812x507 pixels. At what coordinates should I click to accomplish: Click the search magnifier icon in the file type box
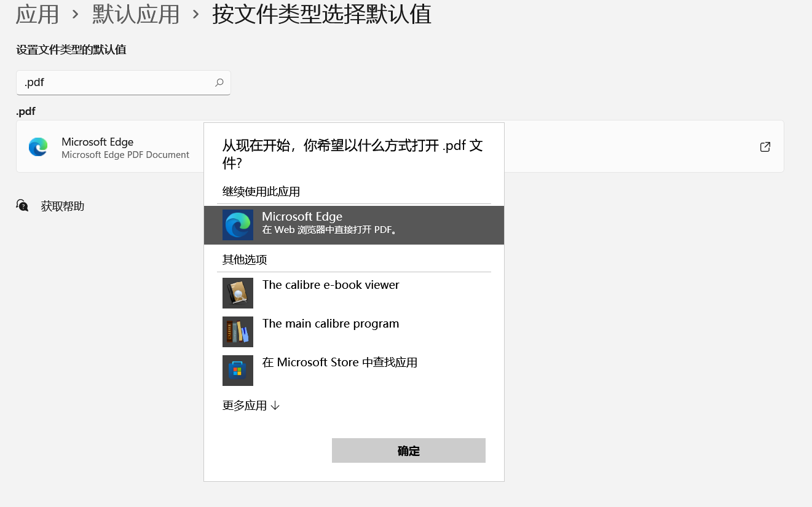[219, 82]
